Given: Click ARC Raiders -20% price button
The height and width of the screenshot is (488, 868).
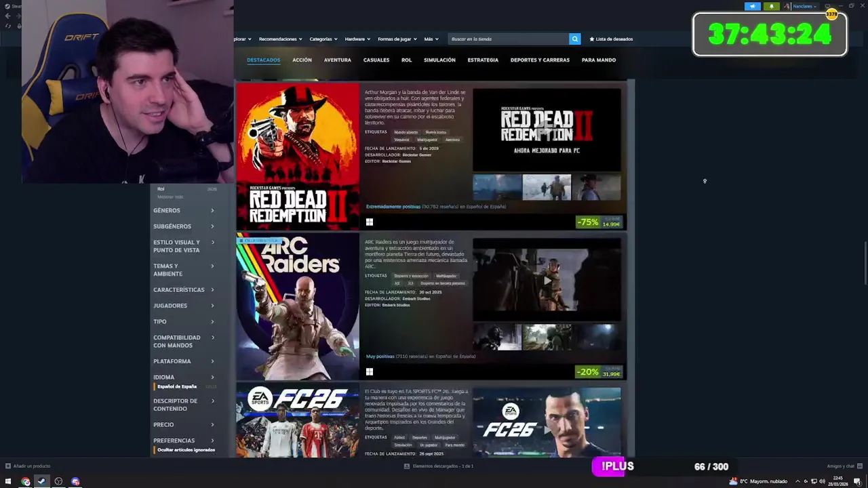Looking at the screenshot, I should click(598, 372).
